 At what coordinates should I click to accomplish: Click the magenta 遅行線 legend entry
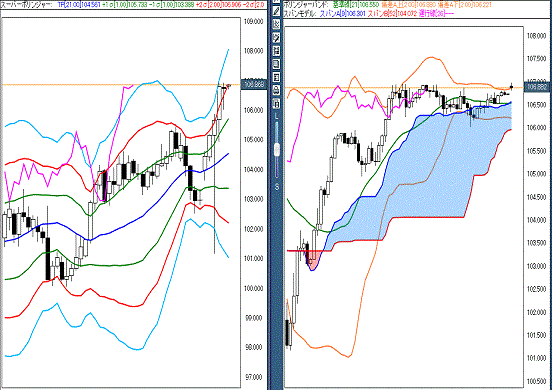point(436,14)
